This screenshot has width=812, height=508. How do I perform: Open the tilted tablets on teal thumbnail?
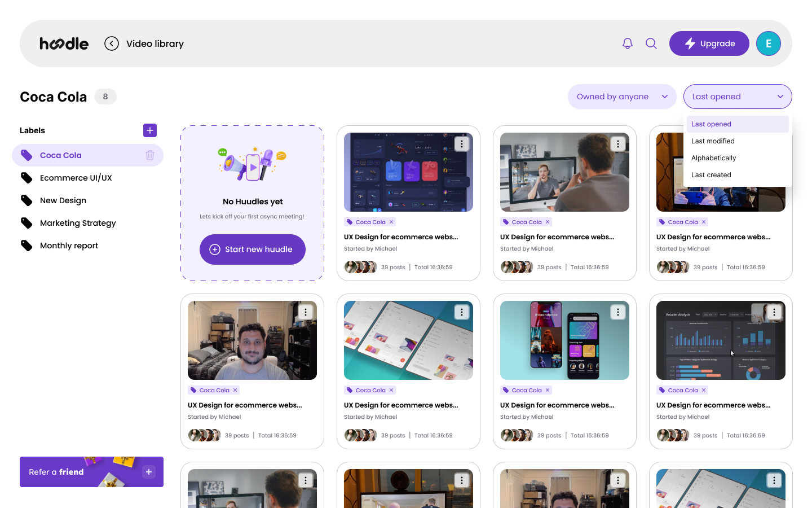coord(408,340)
